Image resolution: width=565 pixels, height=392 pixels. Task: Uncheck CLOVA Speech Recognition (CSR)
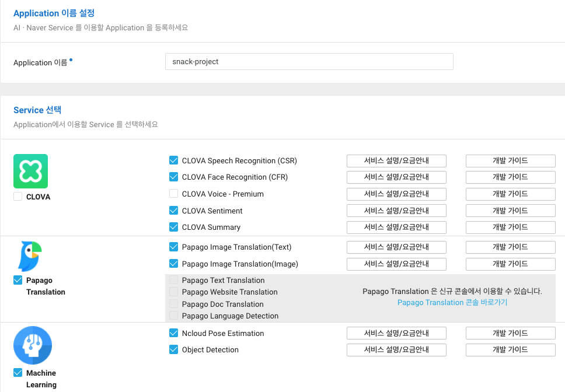[x=174, y=160]
